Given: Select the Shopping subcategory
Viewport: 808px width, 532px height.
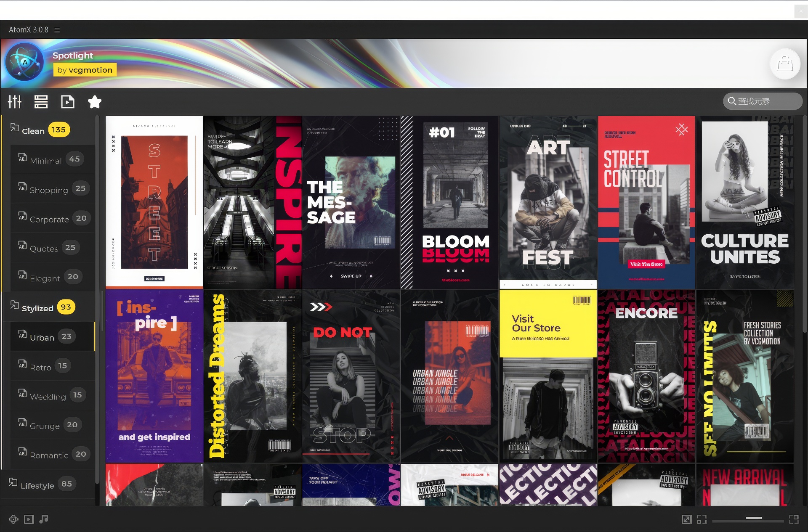Looking at the screenshot, I should pyautogui.click(x=53, y=189).
